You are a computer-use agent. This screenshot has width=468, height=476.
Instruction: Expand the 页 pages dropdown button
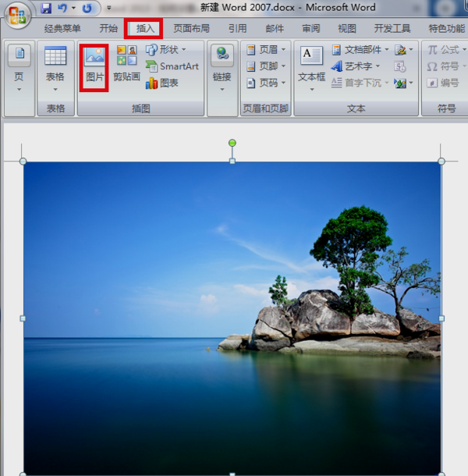pyautogui.click(x=19, y=69)
